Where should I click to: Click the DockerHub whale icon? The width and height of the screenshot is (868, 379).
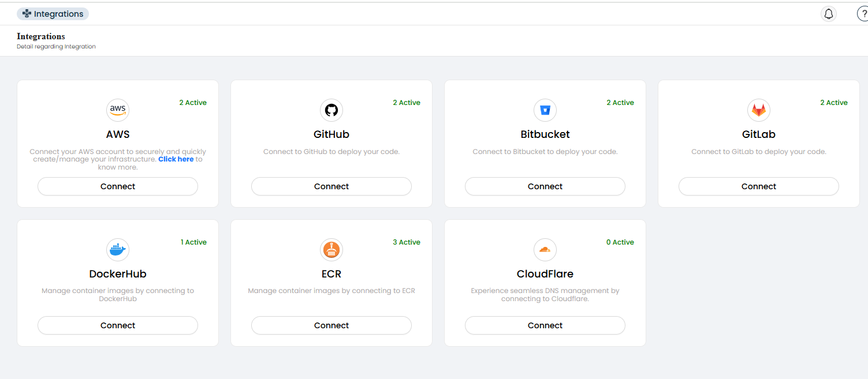coord(118,249)
